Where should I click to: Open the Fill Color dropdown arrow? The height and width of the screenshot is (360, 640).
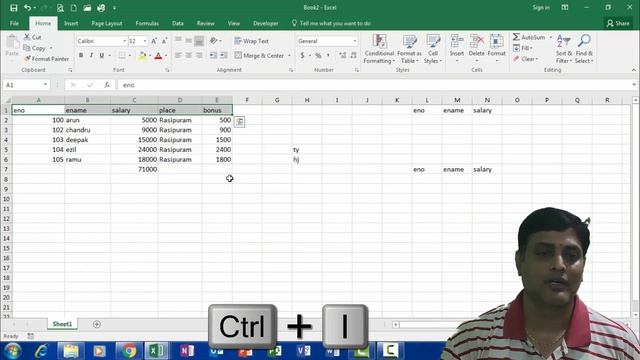[x=150, y=56]
